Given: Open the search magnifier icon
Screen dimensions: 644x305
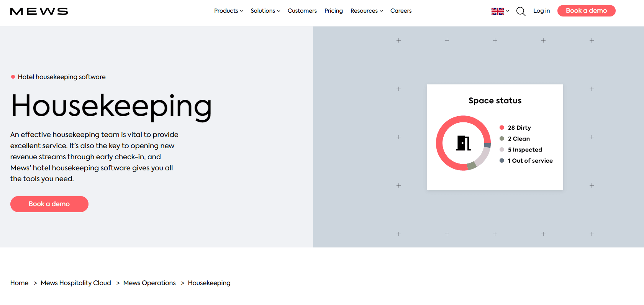Looking at the screenshot, I should coord(521,12).
